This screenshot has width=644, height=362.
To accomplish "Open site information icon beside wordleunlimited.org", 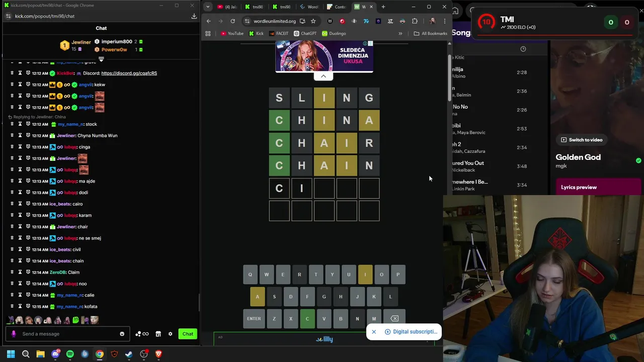I will (x=247, y=21).
